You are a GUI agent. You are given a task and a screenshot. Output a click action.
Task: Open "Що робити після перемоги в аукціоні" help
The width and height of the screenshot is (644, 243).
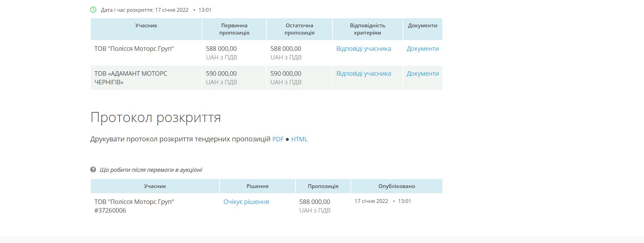click(151, 170)
